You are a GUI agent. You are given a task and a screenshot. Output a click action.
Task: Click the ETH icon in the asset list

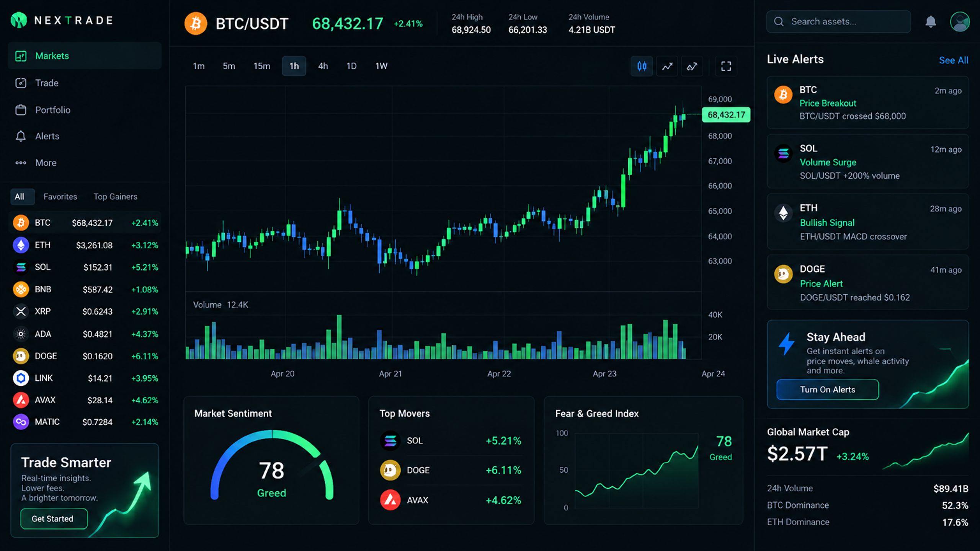(21, 245)
